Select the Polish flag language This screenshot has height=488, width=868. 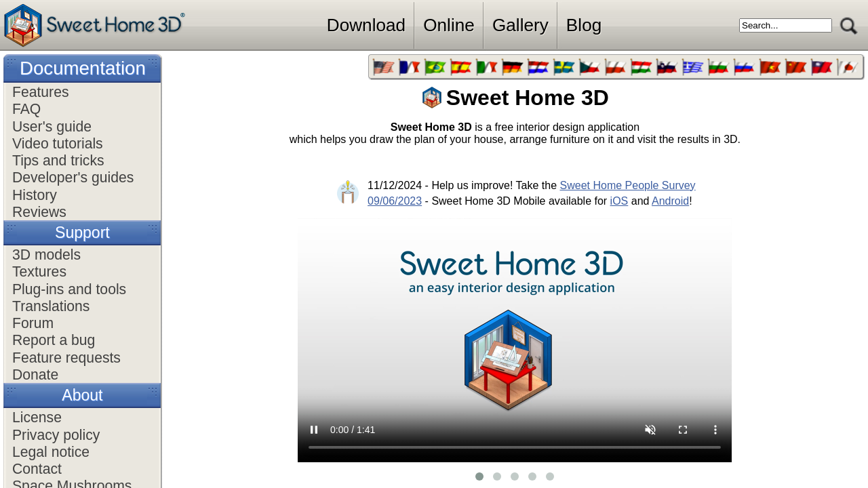pyautogui.click(x=616, y=67)
